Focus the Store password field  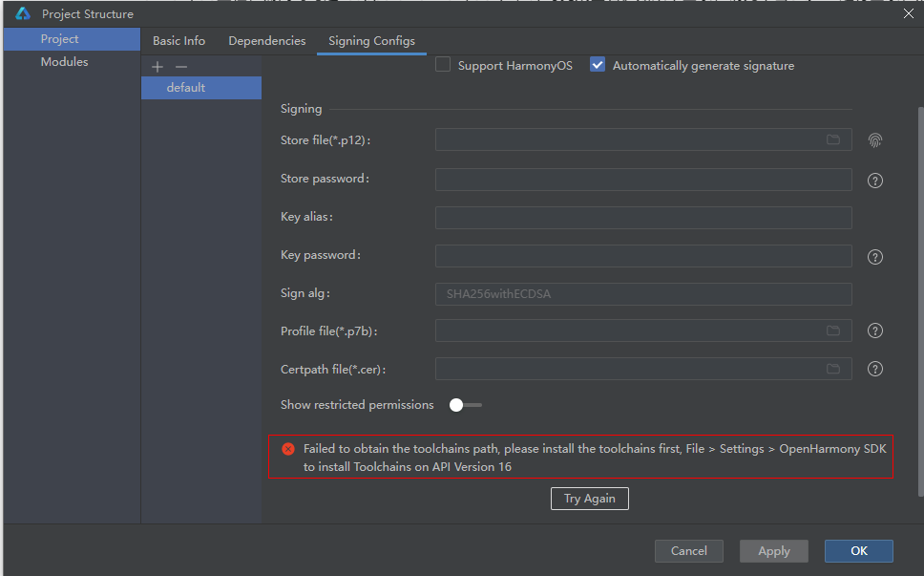click(643, 180)
